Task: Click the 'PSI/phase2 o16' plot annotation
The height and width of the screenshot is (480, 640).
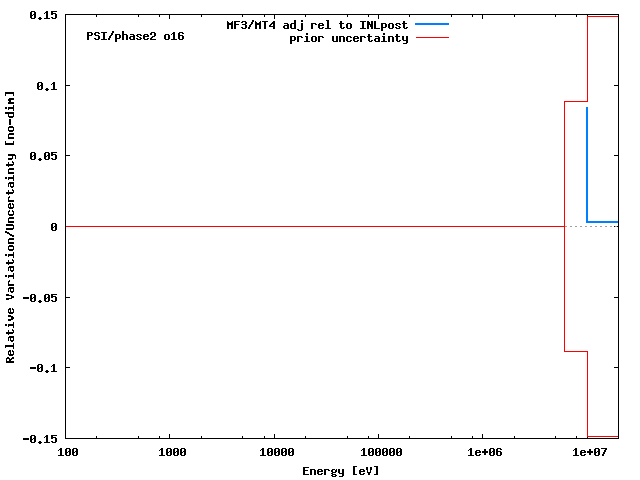Action: tap(135, 36)
